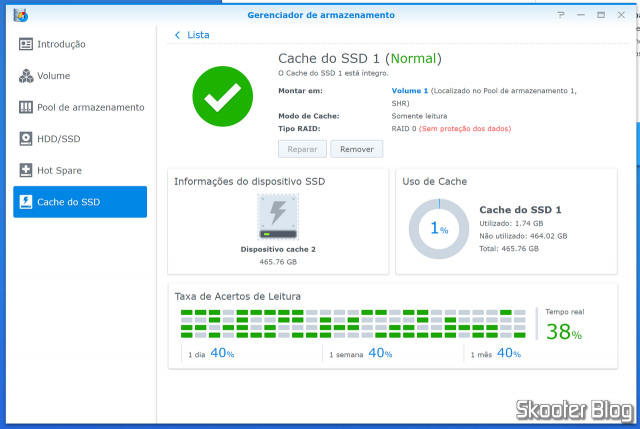Click the Remover button

coord(357,149)
